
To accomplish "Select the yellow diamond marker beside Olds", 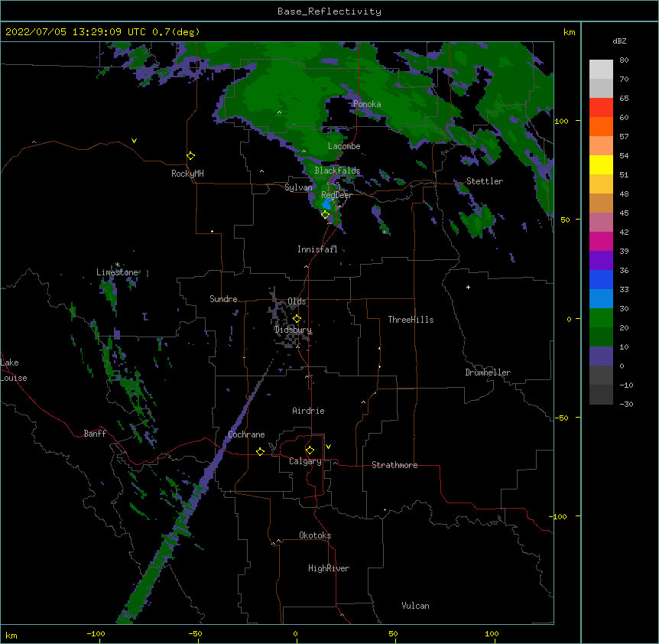I will point(297,319).
